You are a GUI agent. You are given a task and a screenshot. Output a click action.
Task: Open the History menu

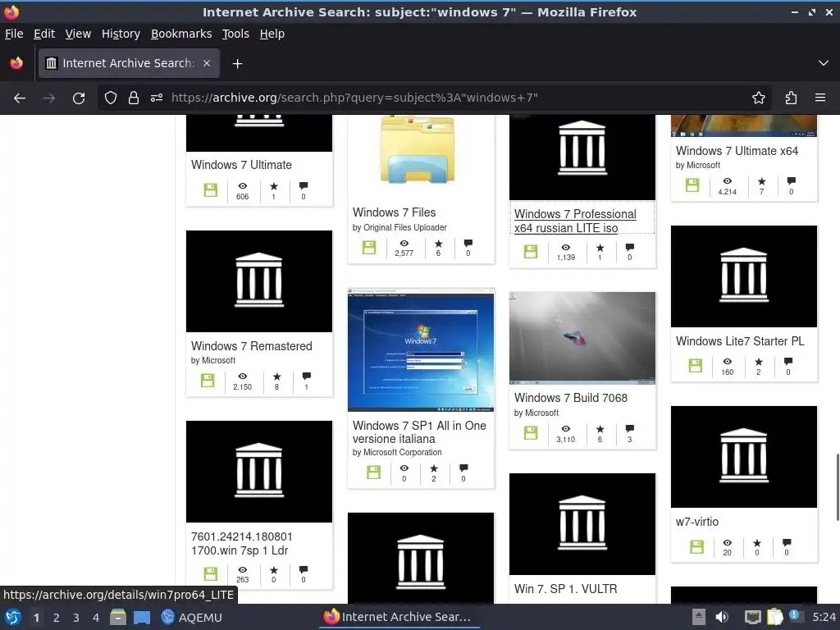click(121, 34)
